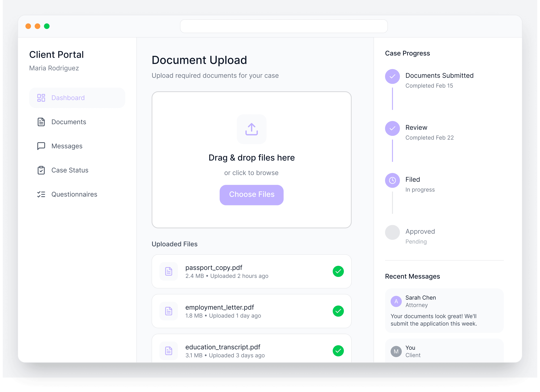Click the passport_copy.pdf file icon
The width and height of the screenshot is (540, 392).
(x=169, y=271)
